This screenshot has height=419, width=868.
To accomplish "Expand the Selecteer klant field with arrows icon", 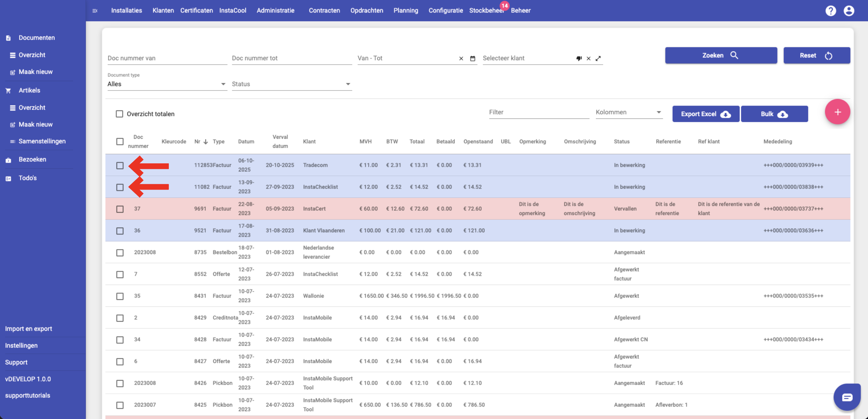I will click(x=598, y=58).
